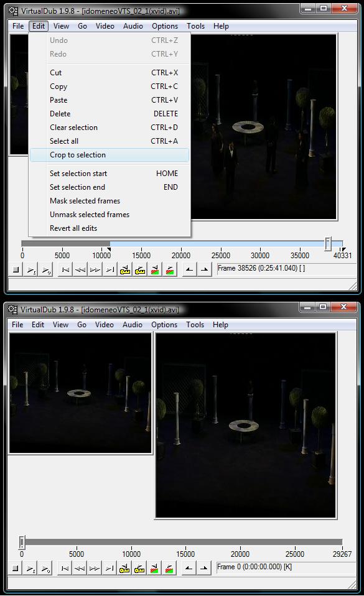Open Options menu in bottom window
The width and height of the screenshot is (364, 596).
coord(164,325)
